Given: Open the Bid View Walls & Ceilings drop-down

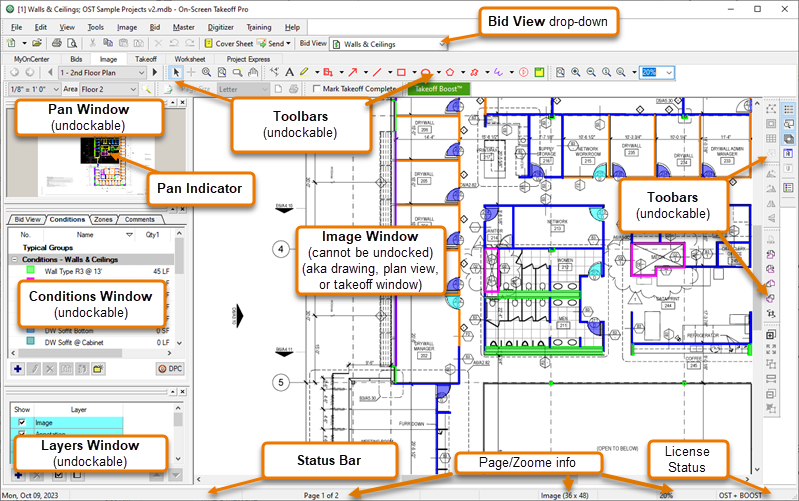Looking at the screenshot, I should click(442, 44).
